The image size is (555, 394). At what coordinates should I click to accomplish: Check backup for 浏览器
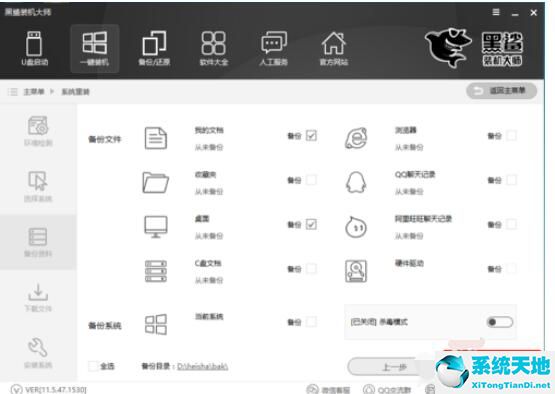511,136
